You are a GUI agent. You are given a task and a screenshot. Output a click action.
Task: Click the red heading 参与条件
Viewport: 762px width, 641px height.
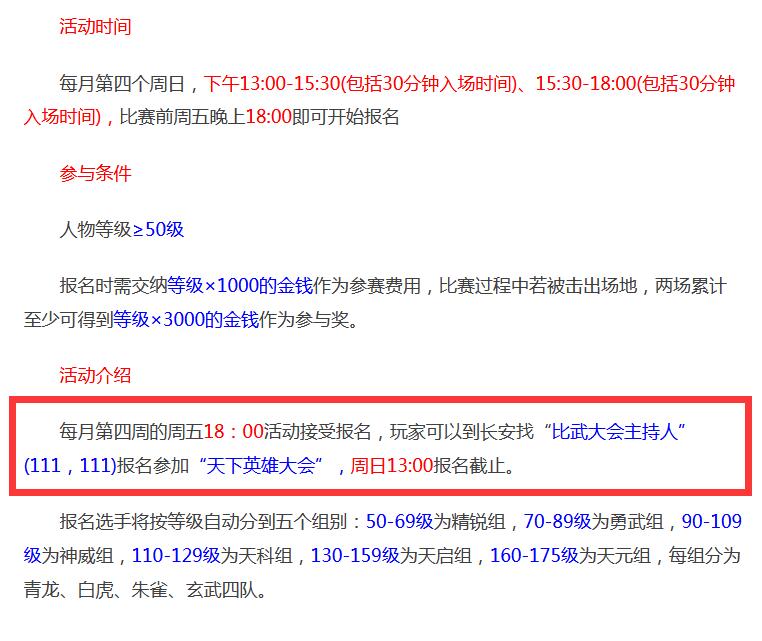coord(95,173)
